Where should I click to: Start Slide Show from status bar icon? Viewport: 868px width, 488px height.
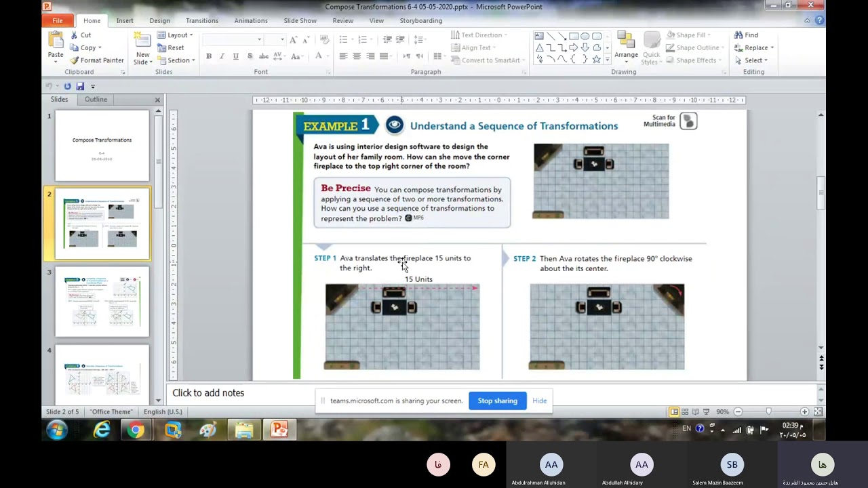coord(707,411)
